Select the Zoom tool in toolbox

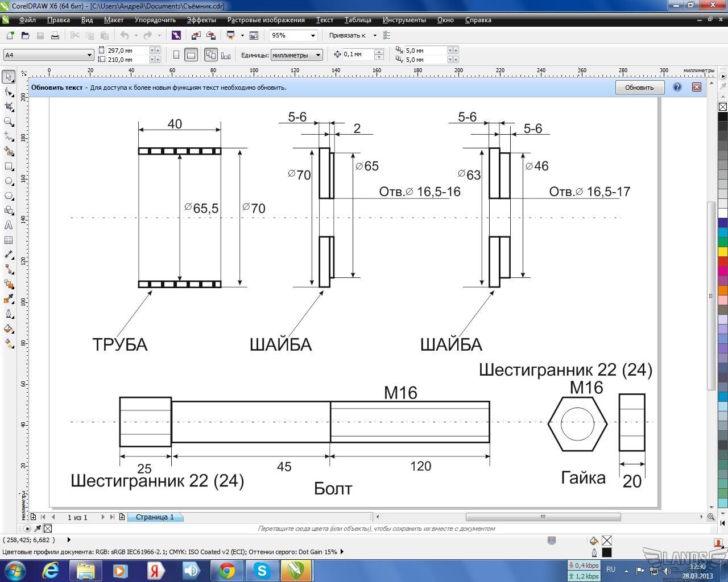click(9, 122)
